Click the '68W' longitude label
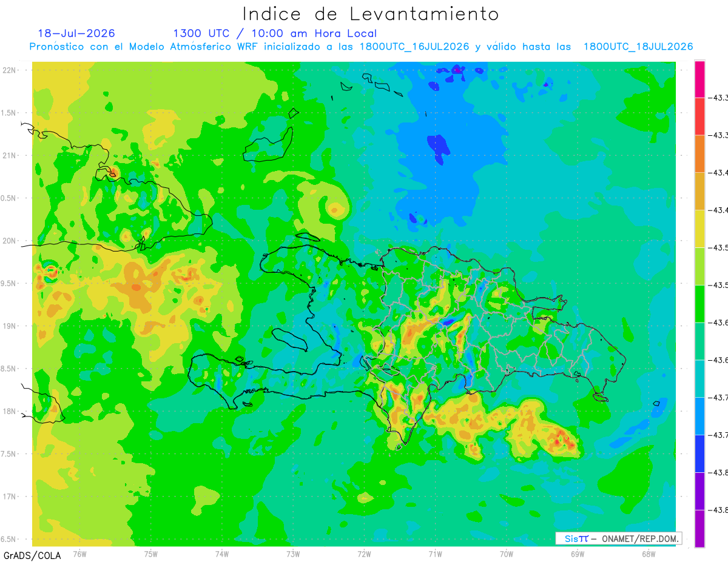Viewport: 728px width, 562px height. coord(649,554)
